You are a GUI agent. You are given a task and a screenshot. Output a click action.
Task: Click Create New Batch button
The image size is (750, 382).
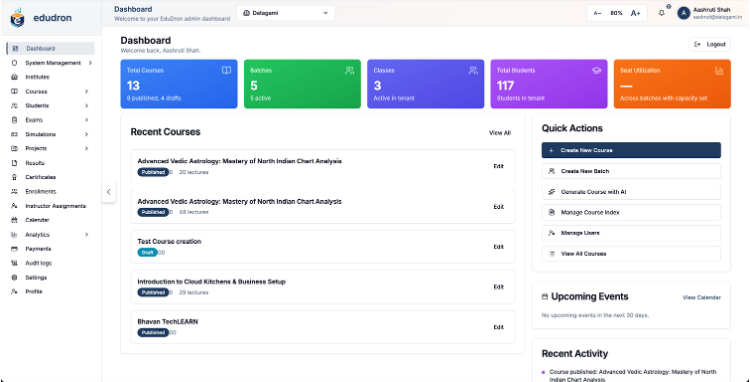(x=631, y=171)
